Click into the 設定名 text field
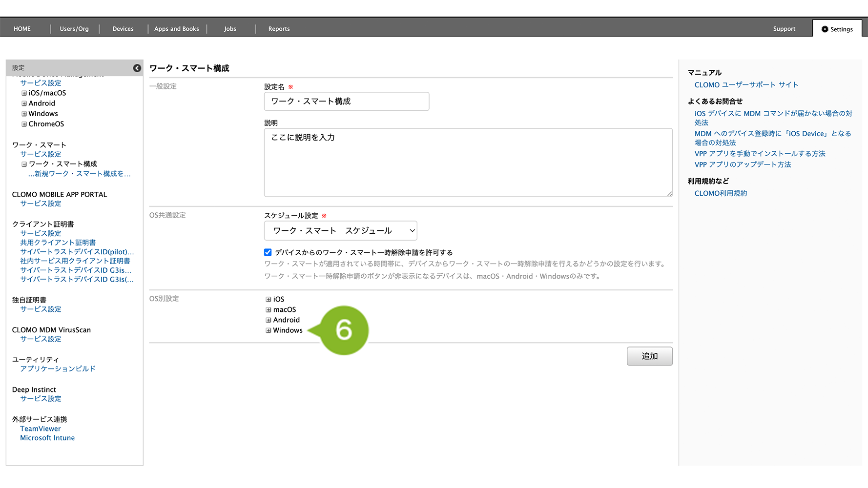Viewport: 868px width, 488px height. 346,102
